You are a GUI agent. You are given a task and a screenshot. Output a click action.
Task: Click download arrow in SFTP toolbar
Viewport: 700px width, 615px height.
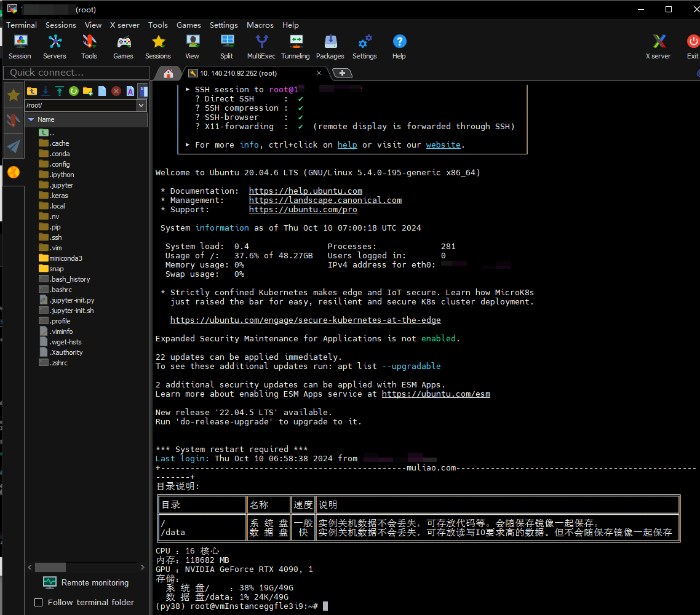(x=46, y=91)
